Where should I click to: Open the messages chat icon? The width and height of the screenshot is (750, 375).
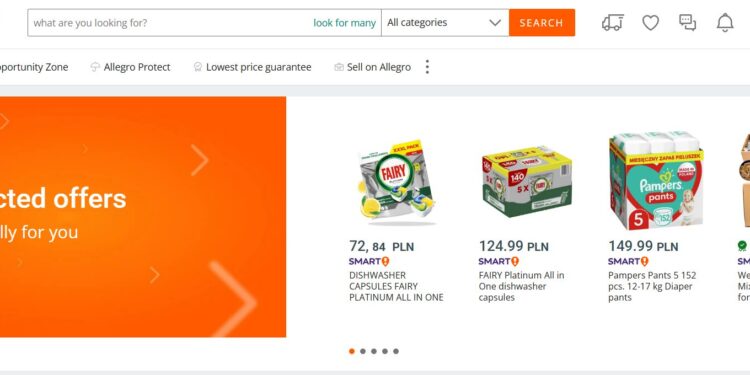pyautogui.click(x=687, y=22)
